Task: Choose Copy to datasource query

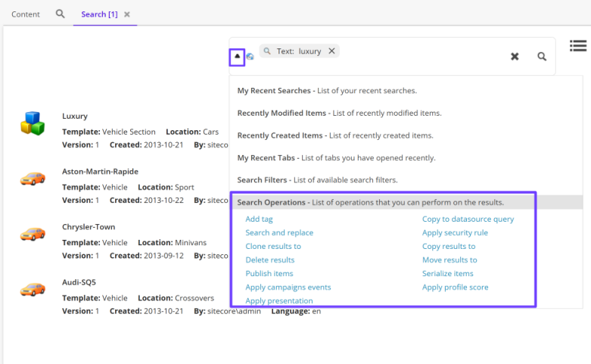Action: point(468,219)
